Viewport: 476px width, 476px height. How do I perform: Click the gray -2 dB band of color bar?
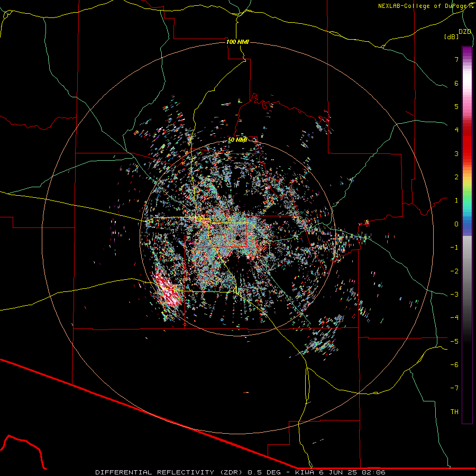(x=467, y=271)
